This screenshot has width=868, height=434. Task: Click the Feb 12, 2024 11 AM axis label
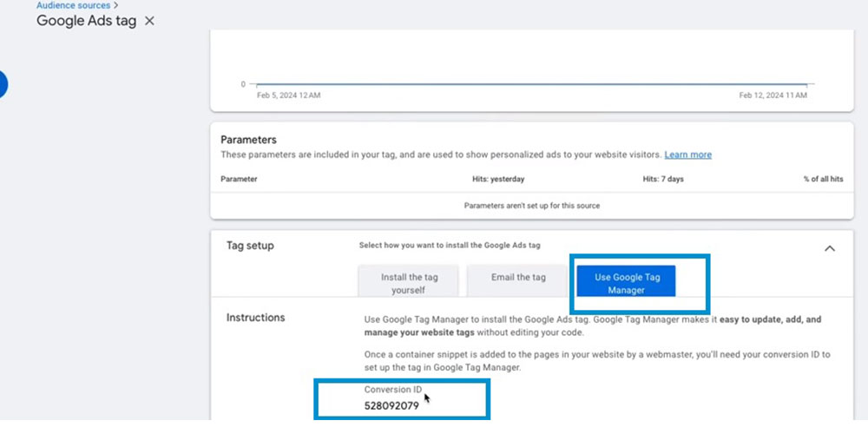773,95
